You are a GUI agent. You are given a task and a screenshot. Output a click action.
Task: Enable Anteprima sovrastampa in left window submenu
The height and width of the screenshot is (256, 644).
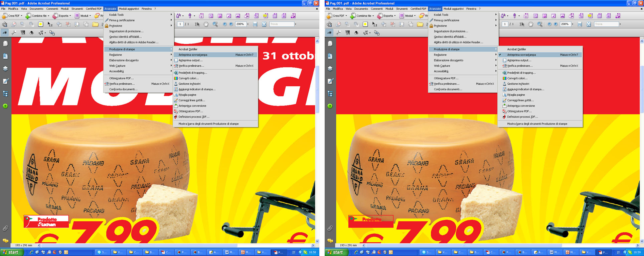pos(216,55)
